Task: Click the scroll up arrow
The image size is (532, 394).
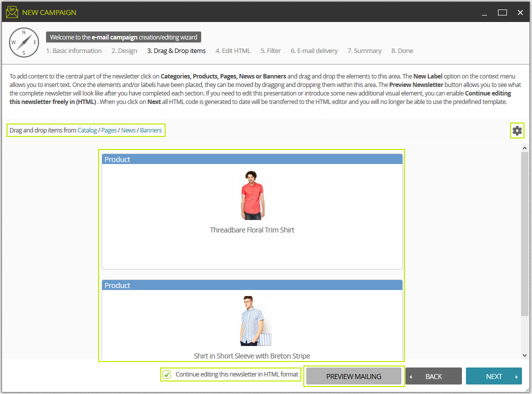Action: (x=524, y=148)
